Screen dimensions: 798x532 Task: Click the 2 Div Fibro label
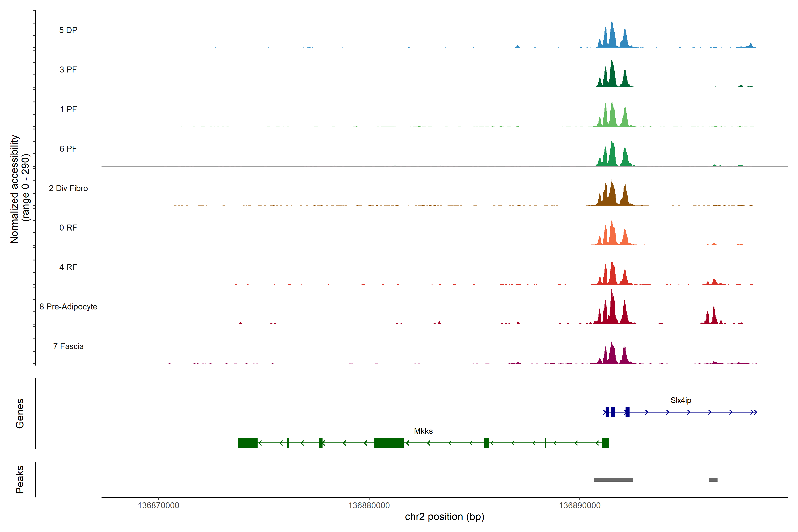(x=68, y=188)
